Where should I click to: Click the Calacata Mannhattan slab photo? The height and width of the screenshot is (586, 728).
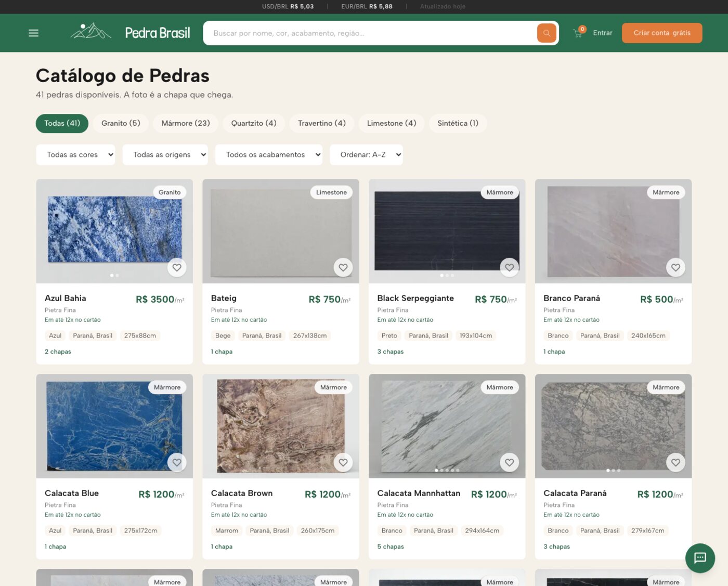tap(447, 426)
